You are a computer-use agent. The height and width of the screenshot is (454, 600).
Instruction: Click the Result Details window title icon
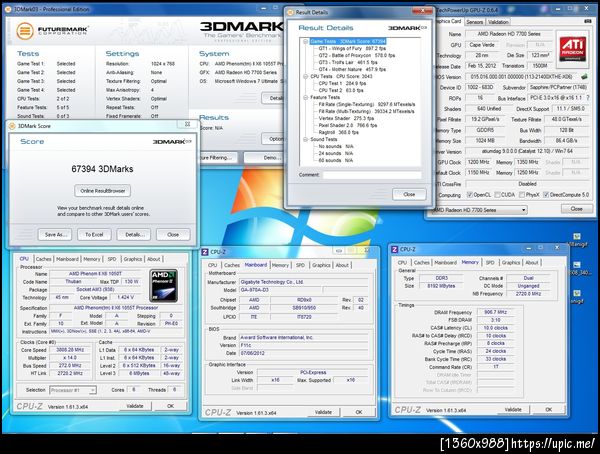[290, 12]
